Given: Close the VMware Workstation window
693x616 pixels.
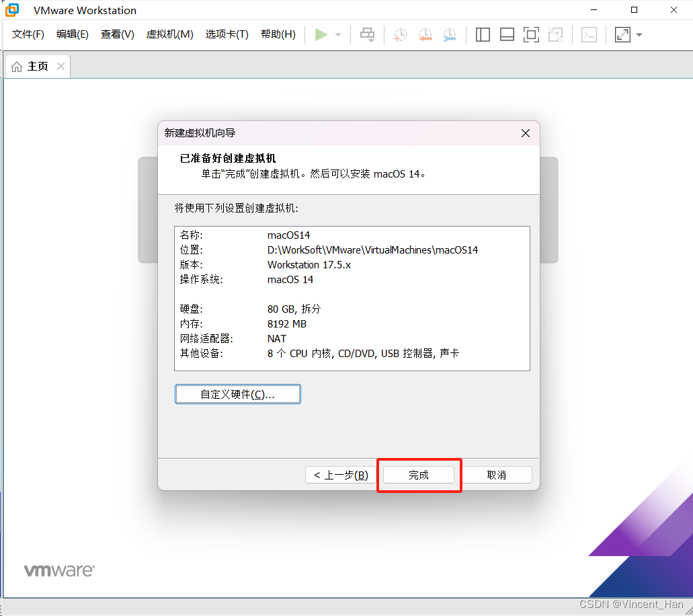Looking at the screenshot, I should [674, 9].
